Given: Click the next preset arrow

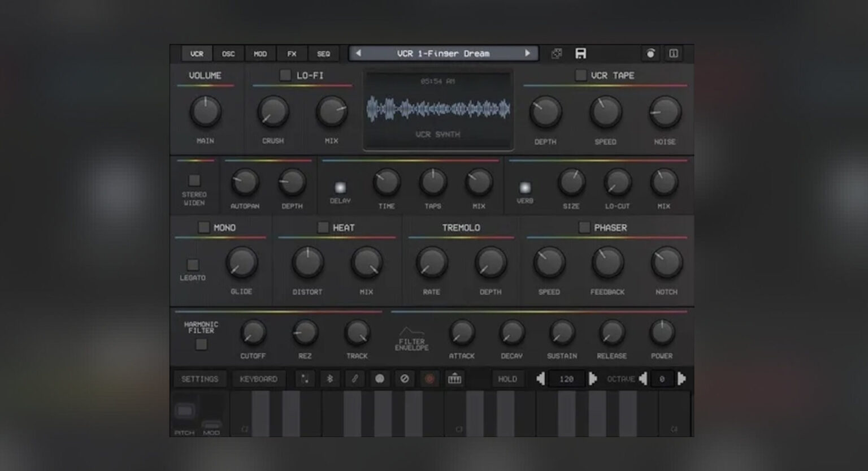Looking at the screenshot, I should coord(528,53).
